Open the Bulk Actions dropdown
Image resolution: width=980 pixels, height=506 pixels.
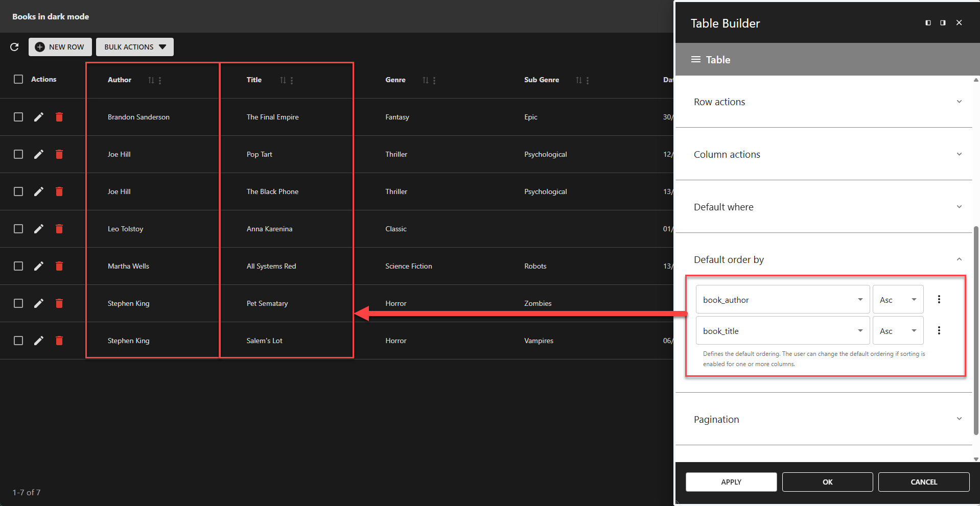point(134,47)
